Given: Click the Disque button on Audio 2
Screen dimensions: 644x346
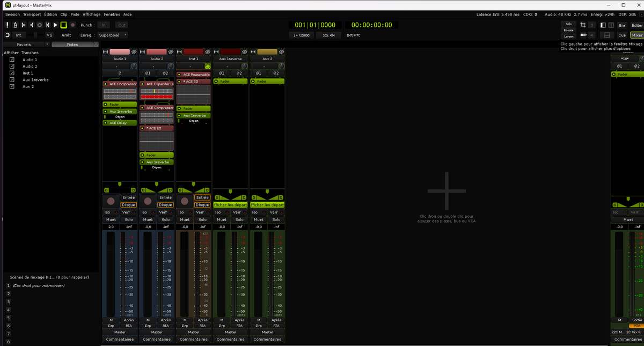Looking at the screenshot, I should 165,205.
